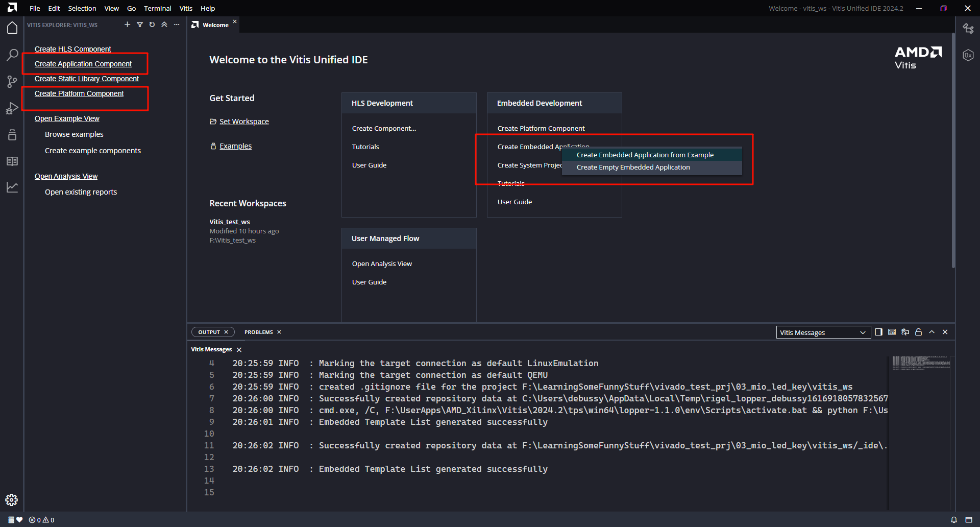Close the PROBLEMS tab
This screenshot has height=527, width=980.
(x=279, y=332)
